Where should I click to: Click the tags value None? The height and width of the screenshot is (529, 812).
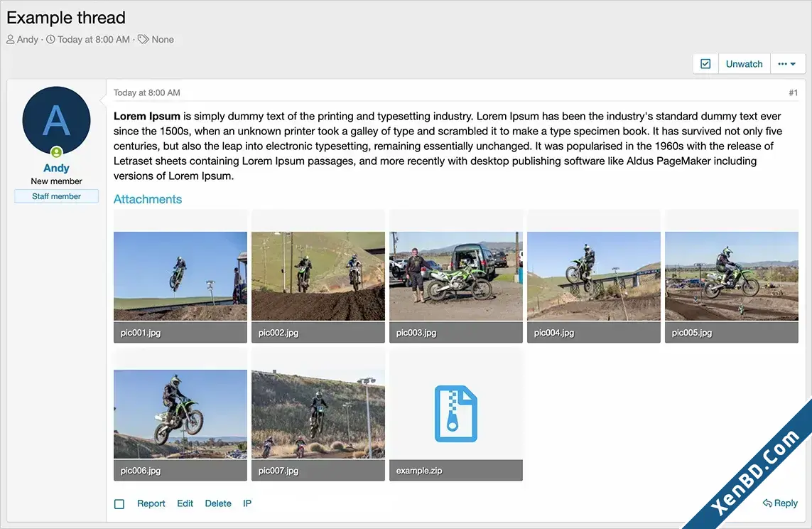click(x=163, y=39)
